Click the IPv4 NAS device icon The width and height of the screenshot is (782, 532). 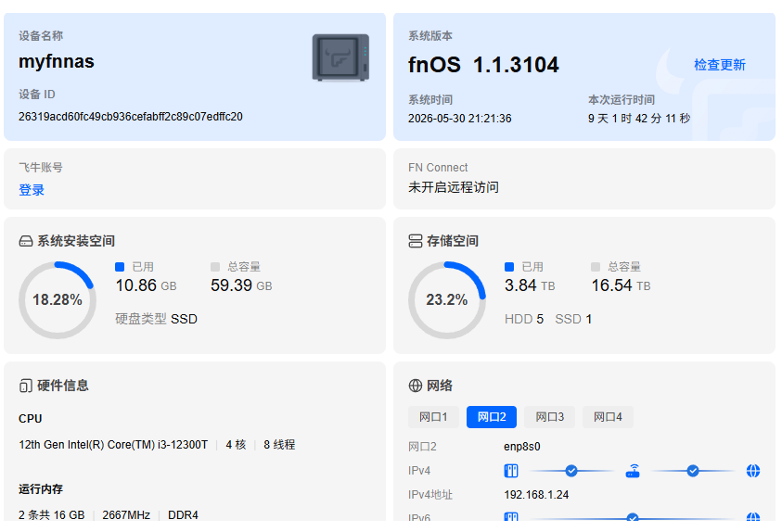(511, 471)
